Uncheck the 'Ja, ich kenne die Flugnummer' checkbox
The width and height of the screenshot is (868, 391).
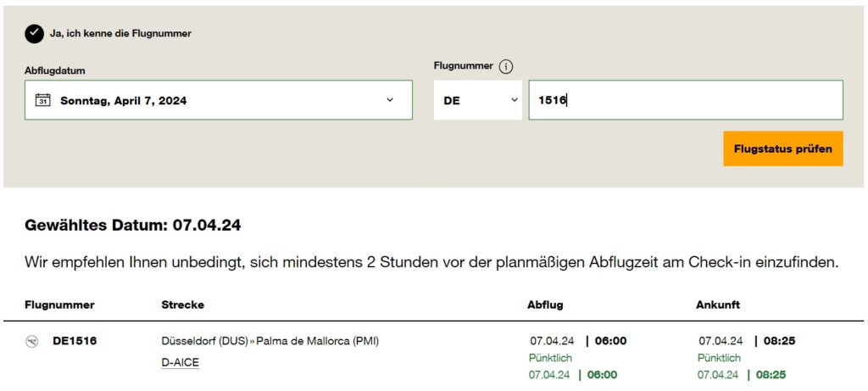click(x=34, y=33)
